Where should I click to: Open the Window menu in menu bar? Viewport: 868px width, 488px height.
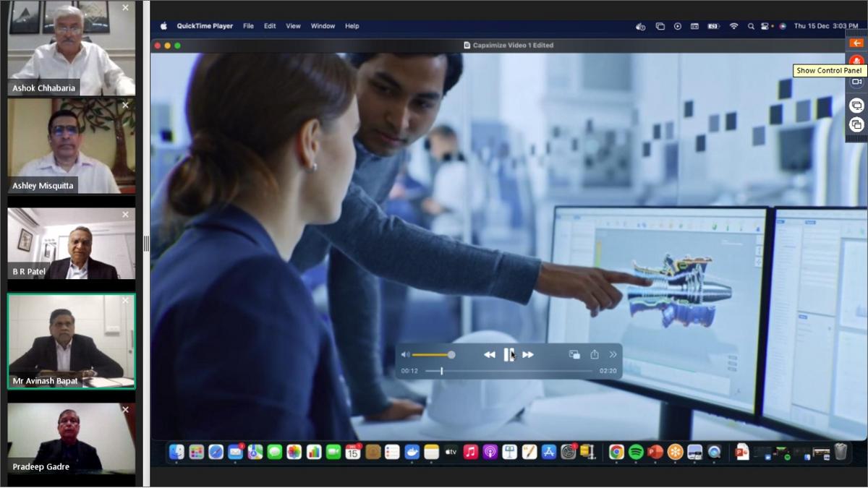(x=323, y=26)
